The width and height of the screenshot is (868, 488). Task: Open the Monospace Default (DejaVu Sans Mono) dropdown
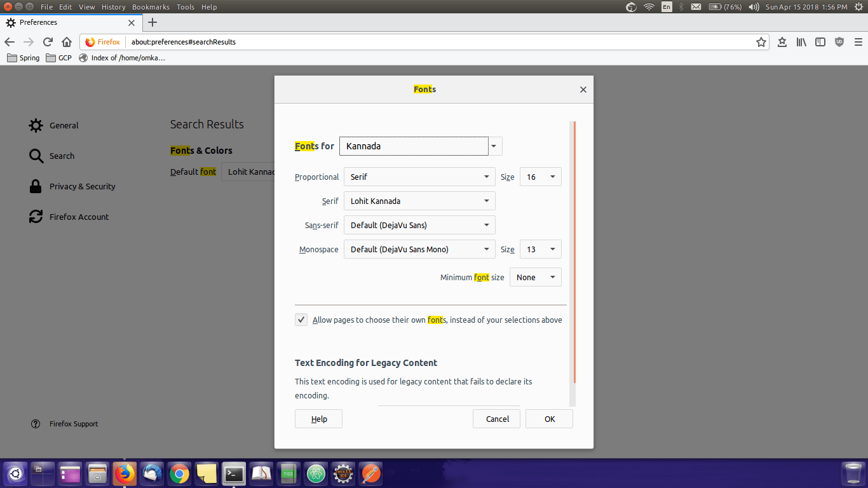point(419,249)
